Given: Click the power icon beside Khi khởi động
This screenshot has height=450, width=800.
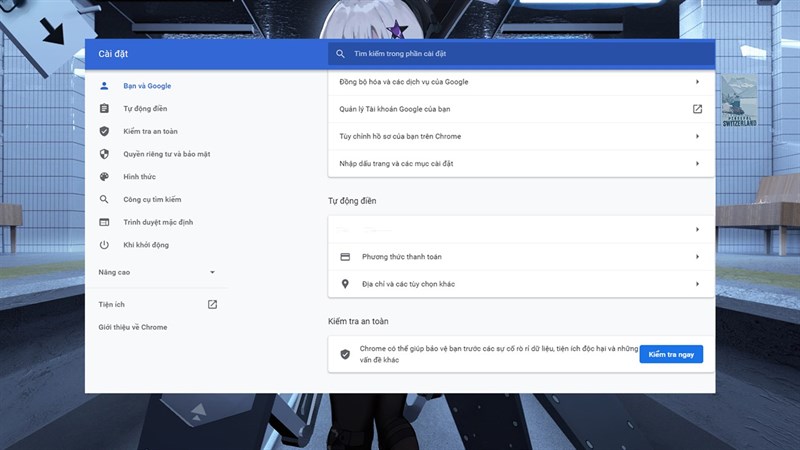Looking at the screenshot, I should pyautogui.click(x=104, y=244).
